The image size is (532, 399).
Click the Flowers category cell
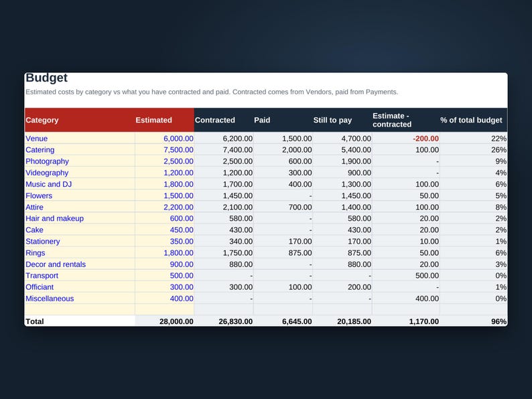tap(80, 195)
